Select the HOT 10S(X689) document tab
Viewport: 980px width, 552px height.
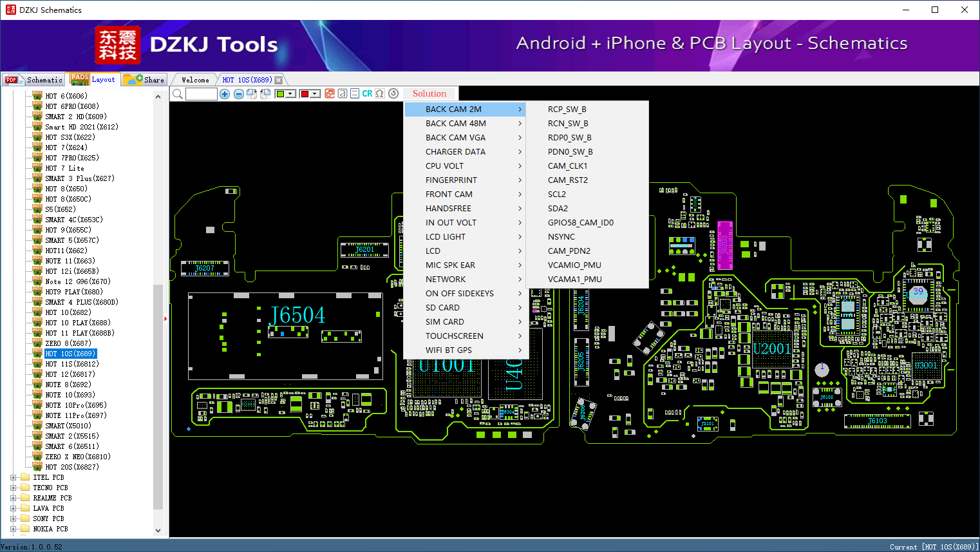[x=247, y=80]
